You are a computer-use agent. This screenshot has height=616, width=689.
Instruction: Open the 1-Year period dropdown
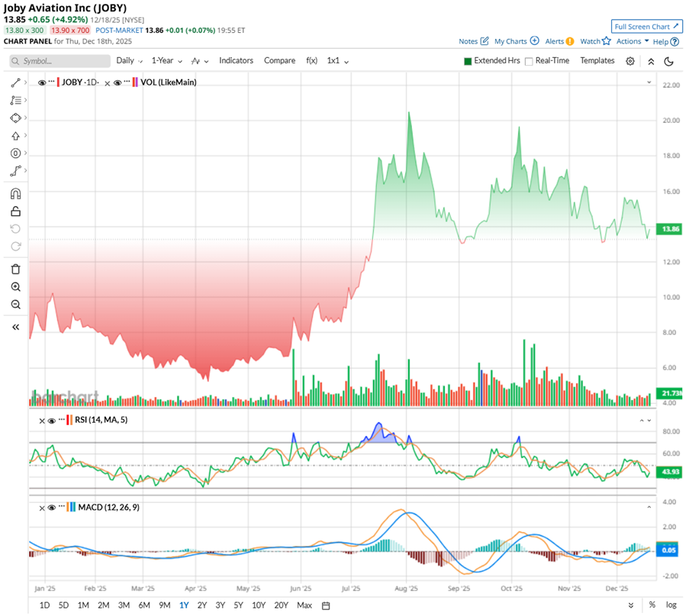coord(167,60)
